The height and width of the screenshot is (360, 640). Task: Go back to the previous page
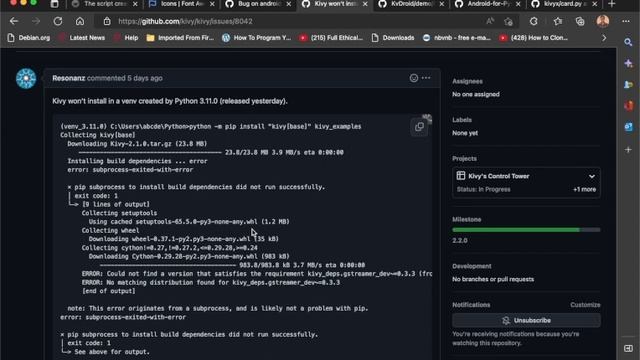click(x=14, y=21)
